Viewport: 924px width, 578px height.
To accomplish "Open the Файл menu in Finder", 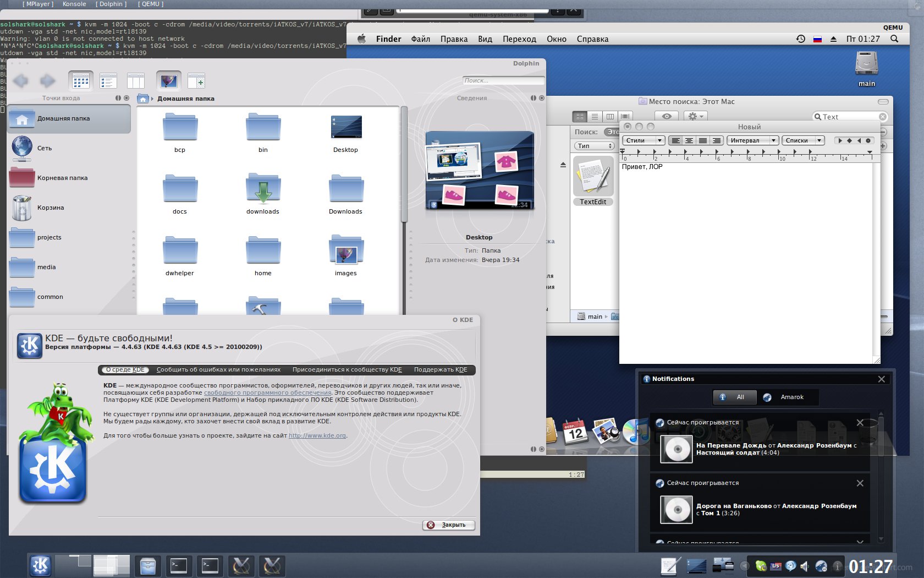I will click(421, 39).
